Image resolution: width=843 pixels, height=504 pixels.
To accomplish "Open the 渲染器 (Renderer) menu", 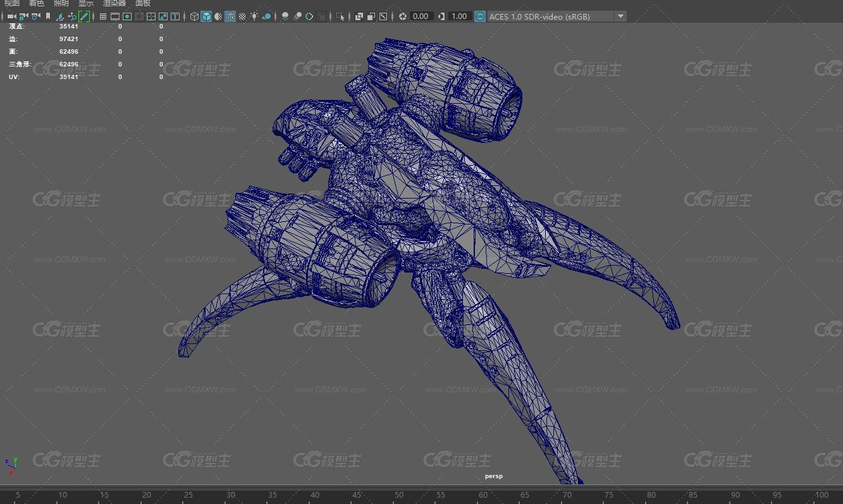I will [x=114, y=3].
